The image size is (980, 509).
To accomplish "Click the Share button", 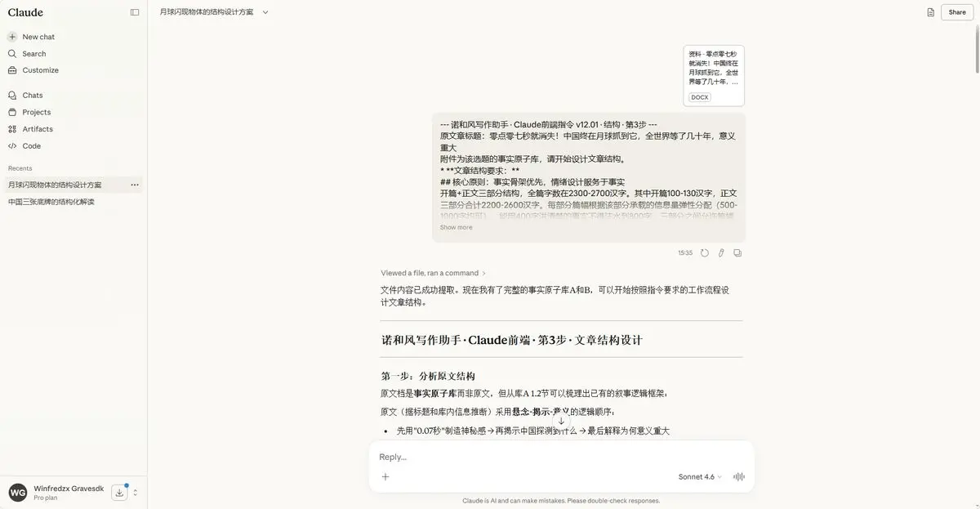I will (956, 12).
